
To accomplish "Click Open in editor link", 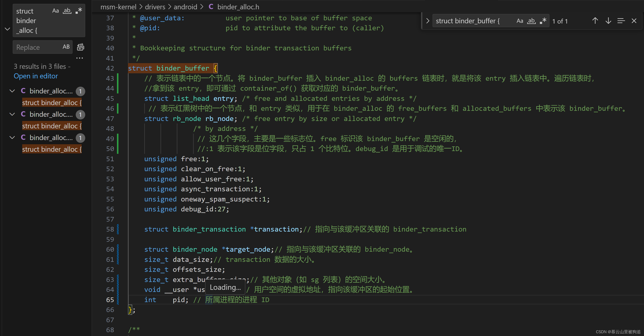I will 36,76.
